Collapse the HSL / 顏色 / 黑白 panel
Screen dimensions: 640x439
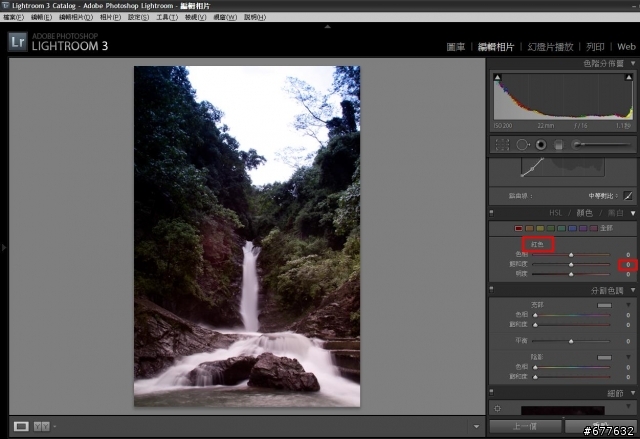pos(633,213)
